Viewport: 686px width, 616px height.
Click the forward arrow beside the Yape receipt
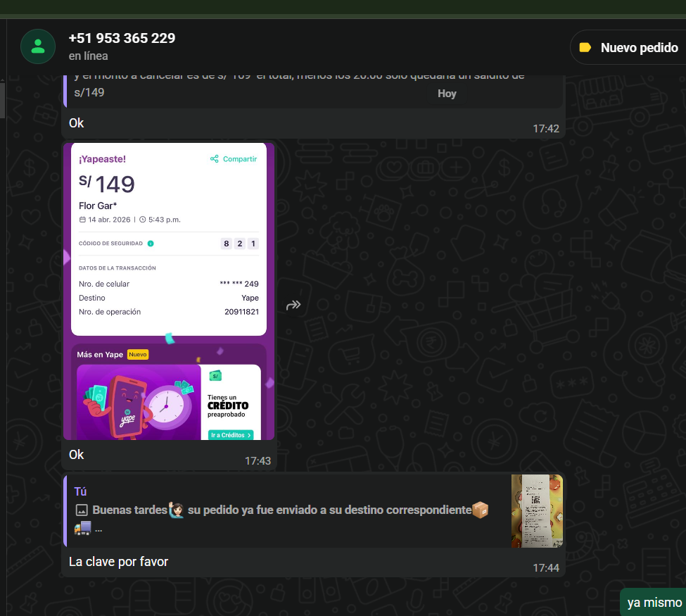coord(293,305)
